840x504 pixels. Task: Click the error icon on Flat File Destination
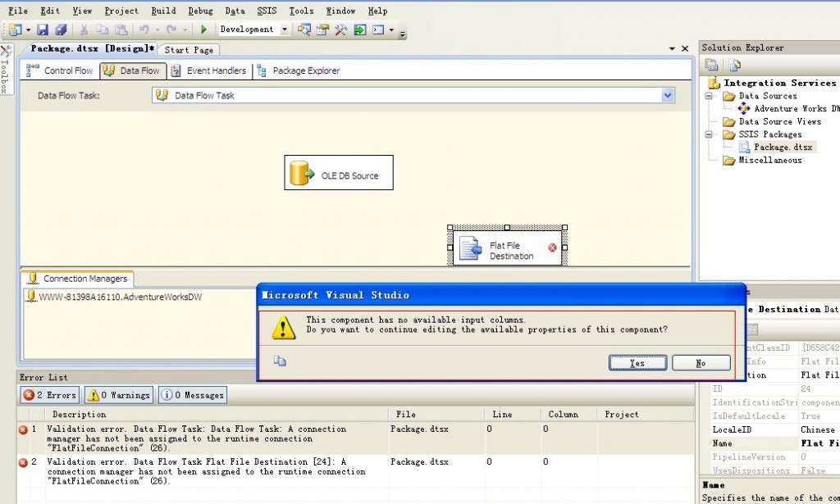tap(552, 247)
